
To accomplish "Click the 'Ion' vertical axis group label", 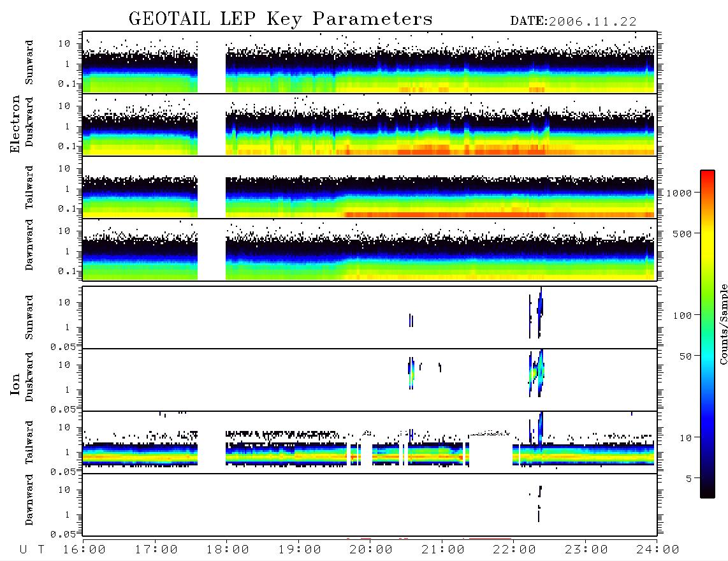I will click(15, 384).
